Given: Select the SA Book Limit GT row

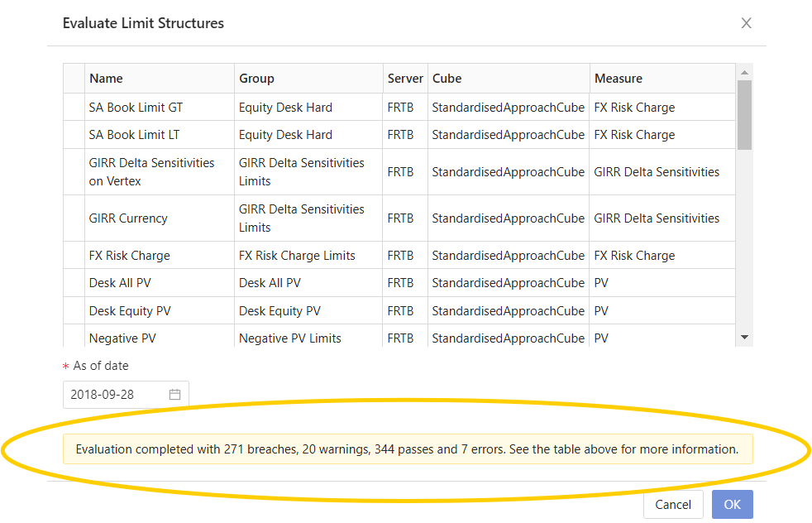Looking at the screenshot, I should [x=136, y=108].
